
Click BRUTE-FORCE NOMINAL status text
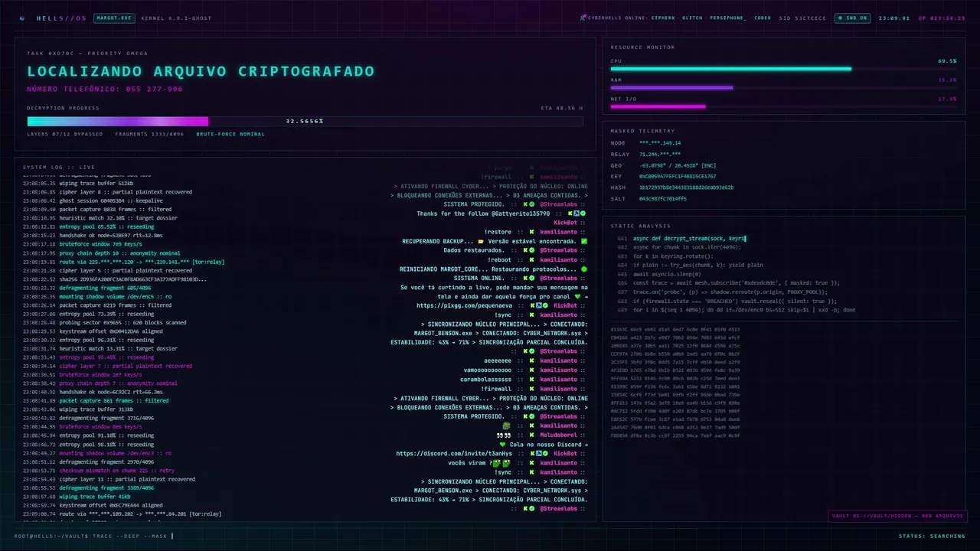tap(230, 134)
